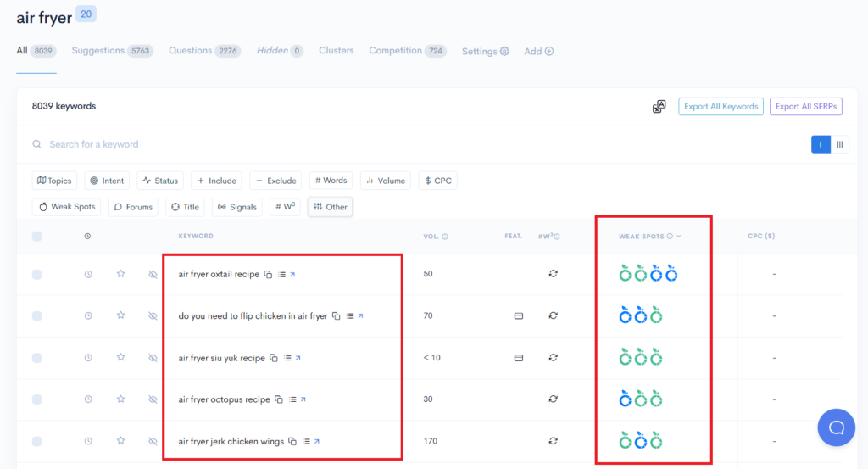The height and width of the screenshot is (469, 868).
Task: Star the air fryer oxtail recipe keyword
Action: click(x=120, y=274)
